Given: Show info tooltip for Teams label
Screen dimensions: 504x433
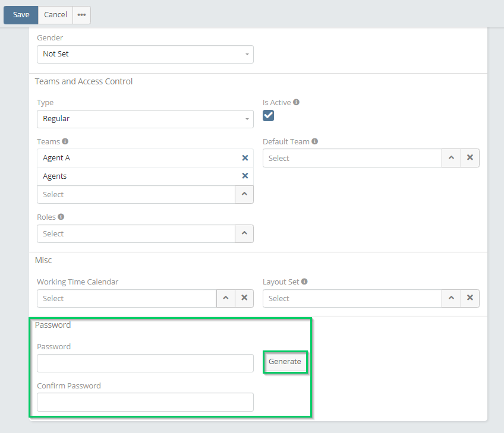Looking at the screenshot, I should [x=65, y=141].
